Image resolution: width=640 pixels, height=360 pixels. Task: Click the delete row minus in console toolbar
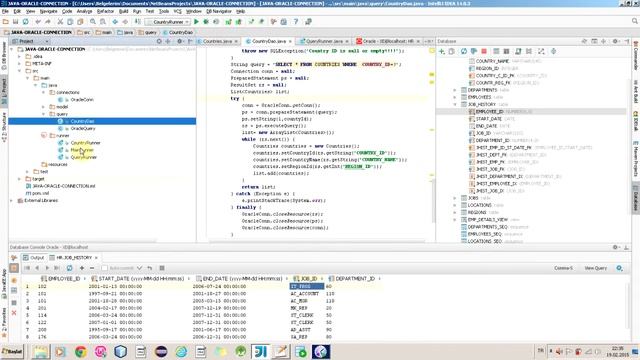point(92,268)
